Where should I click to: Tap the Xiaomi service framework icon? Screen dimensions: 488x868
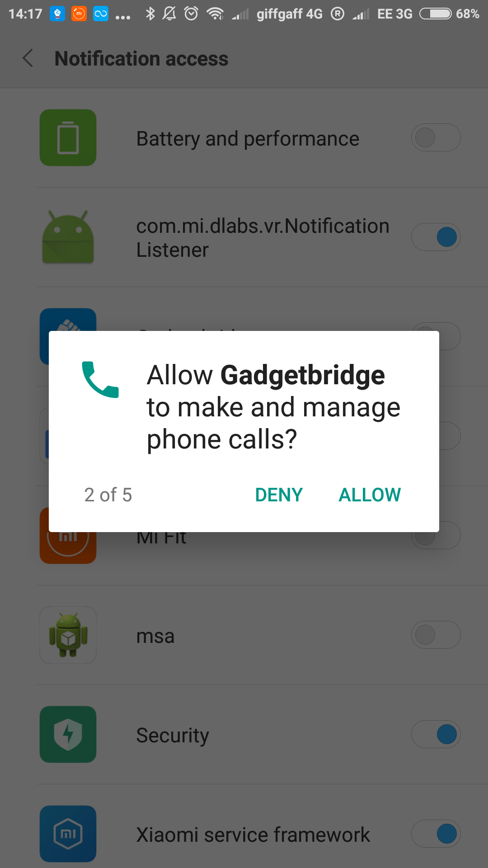click(x=68, y=834)
